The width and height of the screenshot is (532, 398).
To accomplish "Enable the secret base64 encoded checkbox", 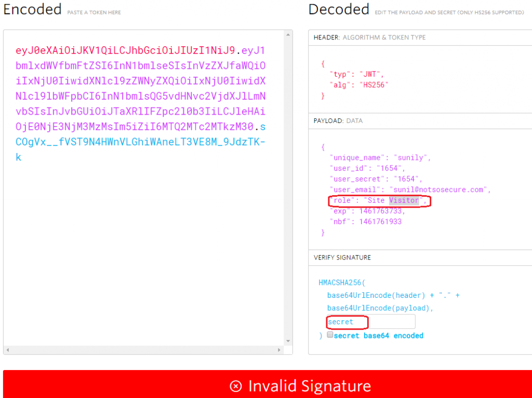I will point(330,335).
